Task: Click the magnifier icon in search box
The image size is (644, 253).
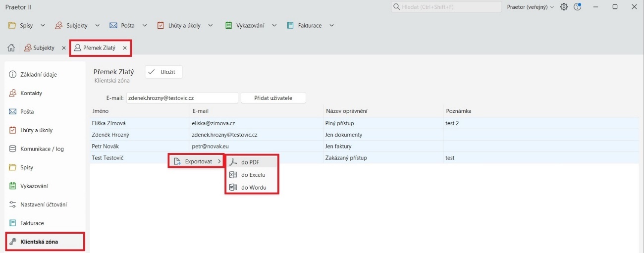Action: [397, 7]
